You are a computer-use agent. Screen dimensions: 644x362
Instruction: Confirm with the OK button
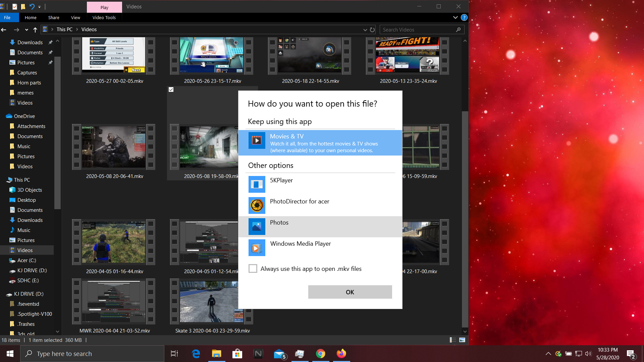(350, 292)
